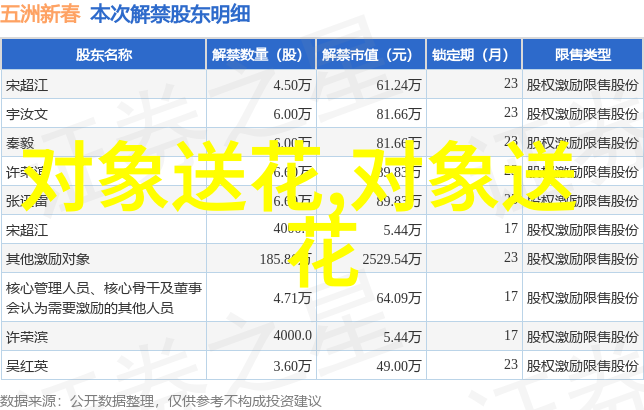Click 5.44万 in second 宋超江 row

(402, 230)
